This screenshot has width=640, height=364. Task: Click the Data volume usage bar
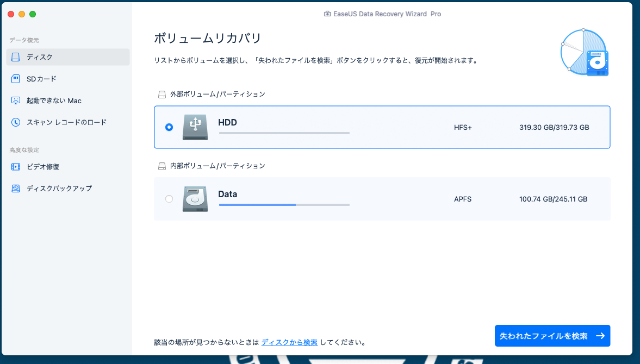(x=284, y=205)
